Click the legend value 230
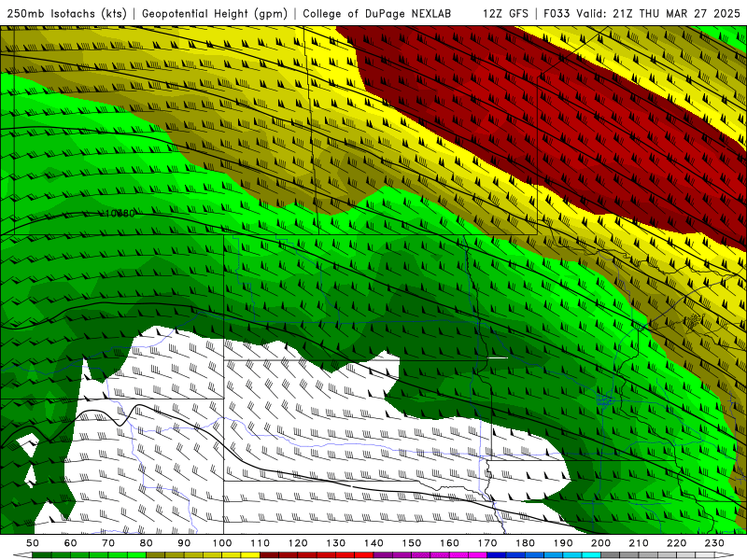The height and width of the screenshot is (560, 747). pos(714,543)
